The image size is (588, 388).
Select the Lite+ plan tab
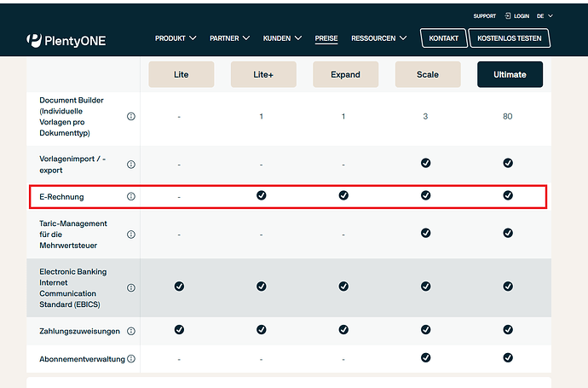(263, 74)
